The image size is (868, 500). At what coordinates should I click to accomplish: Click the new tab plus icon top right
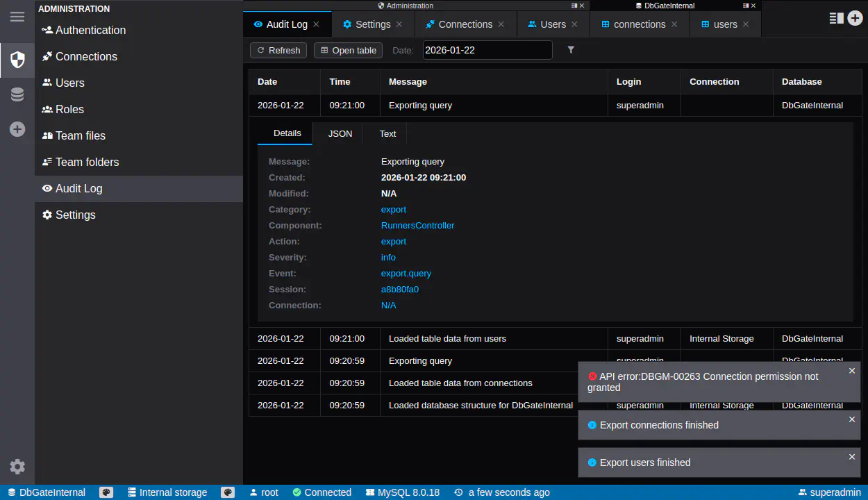(x=855, y=18)
